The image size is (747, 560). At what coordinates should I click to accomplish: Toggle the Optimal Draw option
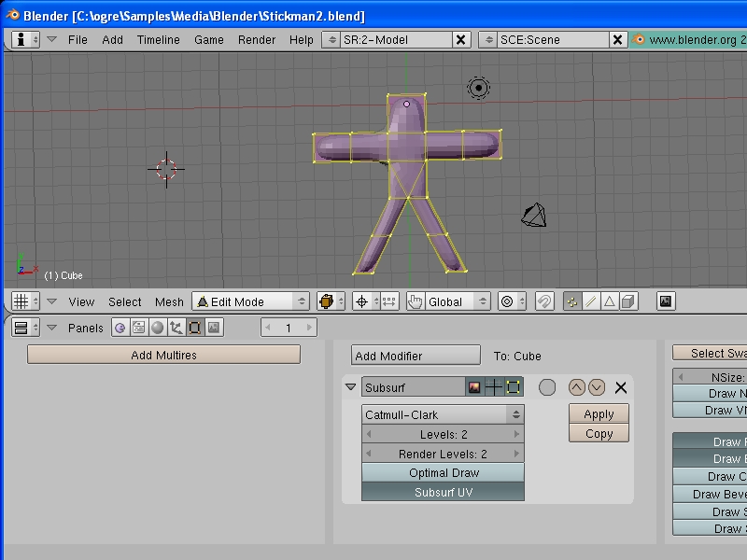(443, 473)
